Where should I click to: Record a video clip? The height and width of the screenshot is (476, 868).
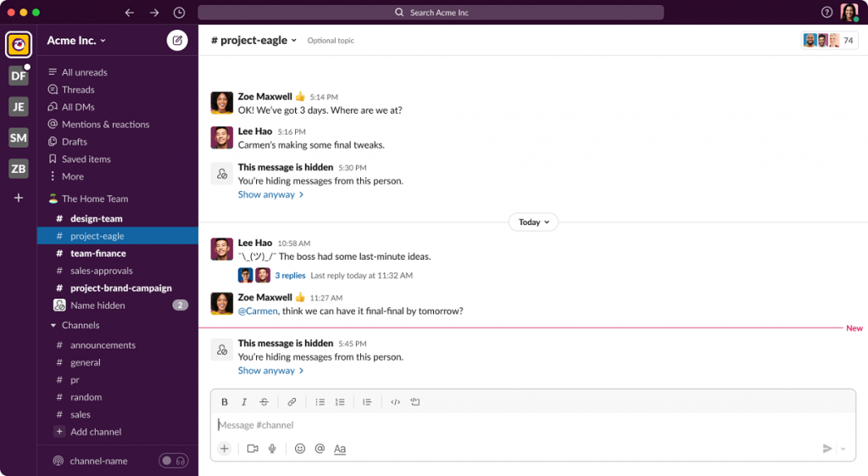[x=253, y=448]
